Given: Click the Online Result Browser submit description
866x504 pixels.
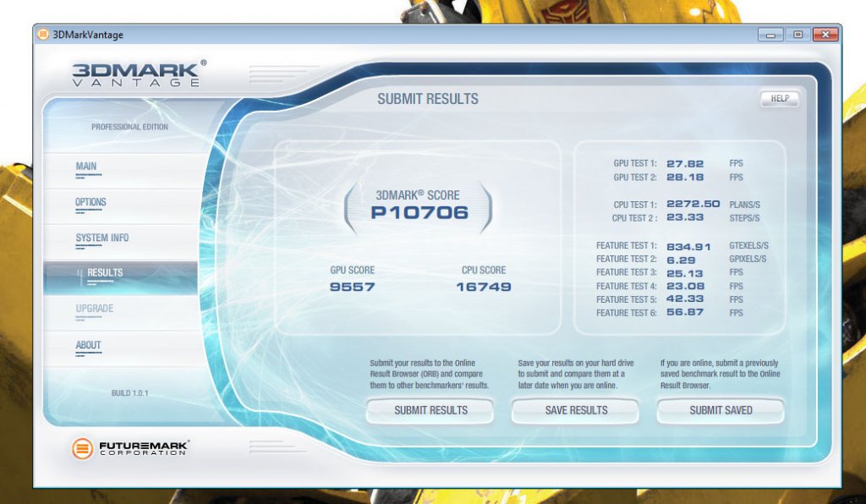Looking at the screenshot, I should point(429,375).
